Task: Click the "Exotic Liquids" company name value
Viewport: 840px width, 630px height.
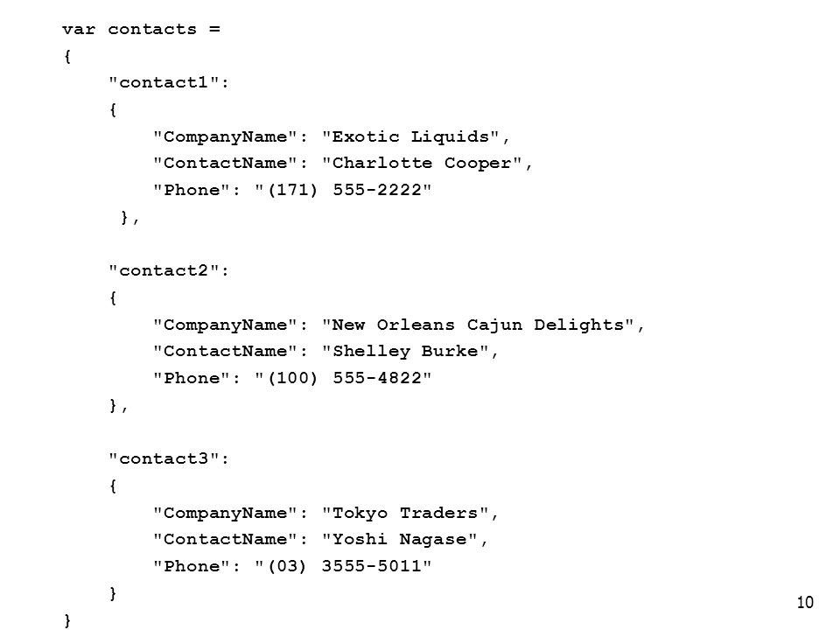Action: click(411, 137)
